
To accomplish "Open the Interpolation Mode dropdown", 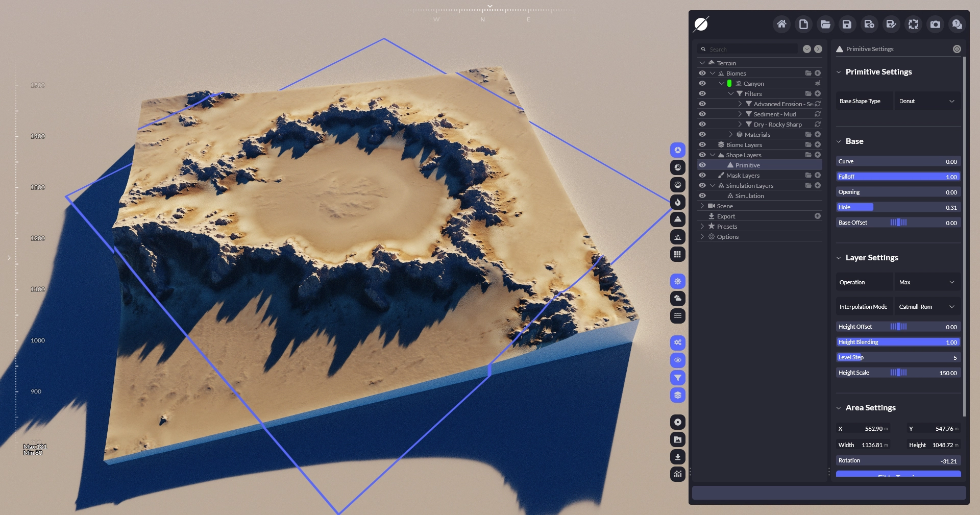I will (927, 307).
